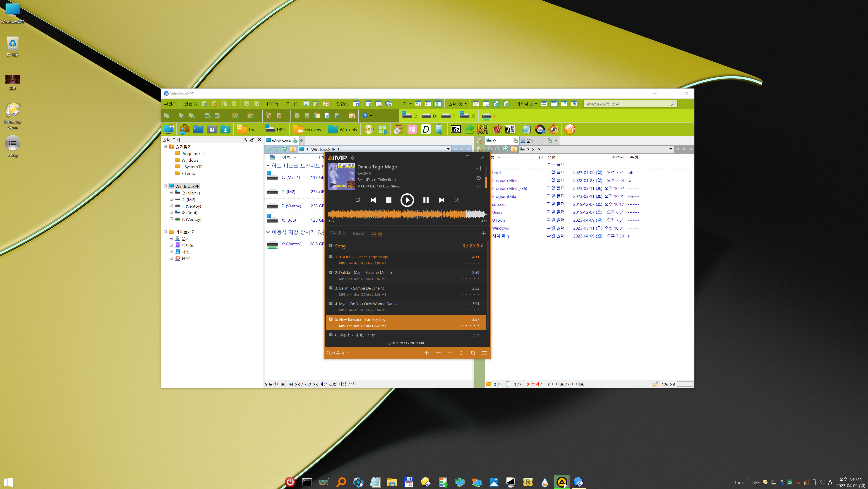The height and width of the screenshot is (489, 868).
Task: Open the 폴더(O) dropdown menu
Action: [x=457, y=104]
